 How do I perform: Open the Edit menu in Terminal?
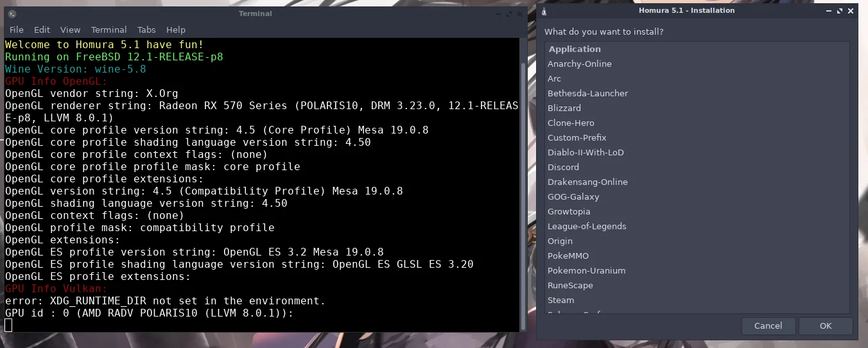coord(42,30)
